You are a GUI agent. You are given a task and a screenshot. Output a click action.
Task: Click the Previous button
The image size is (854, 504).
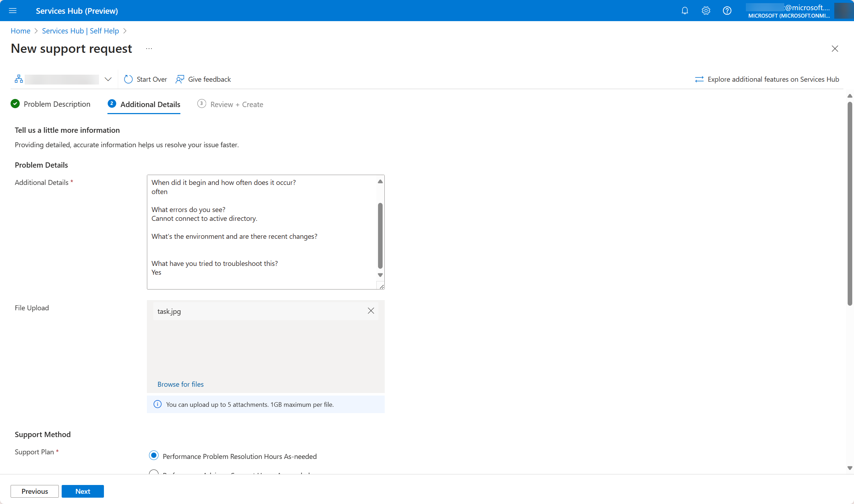coord(34,491)
